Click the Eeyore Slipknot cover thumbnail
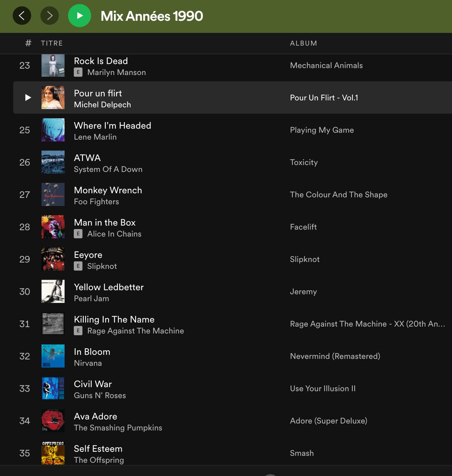 53,259
